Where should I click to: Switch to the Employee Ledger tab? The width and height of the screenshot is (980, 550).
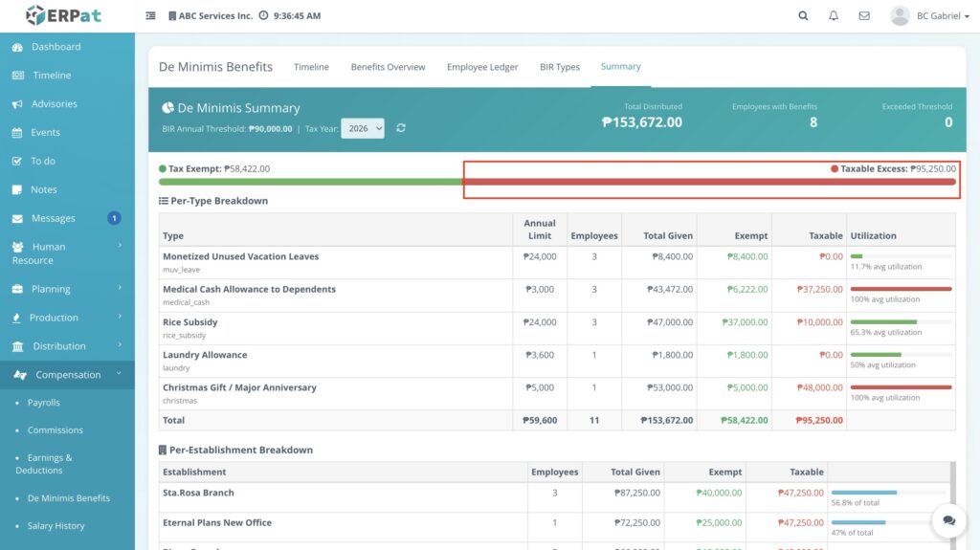coord(482,67)
